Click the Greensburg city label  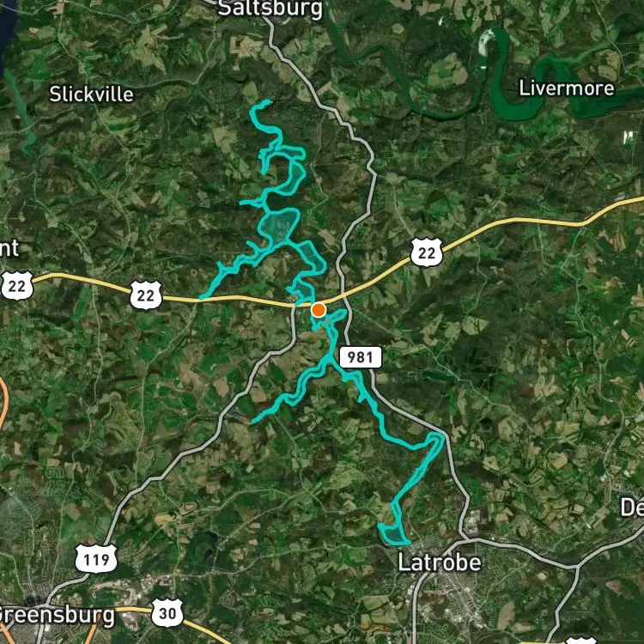tap(57, 616)
